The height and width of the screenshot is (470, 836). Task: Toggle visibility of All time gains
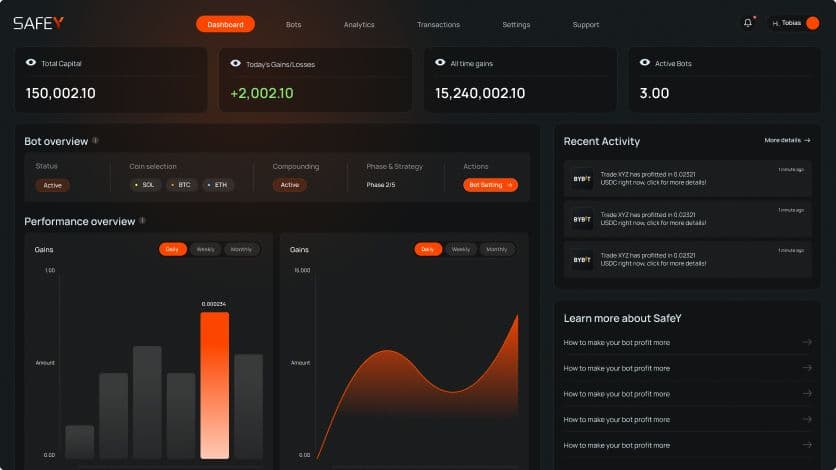tap(440, 63)
